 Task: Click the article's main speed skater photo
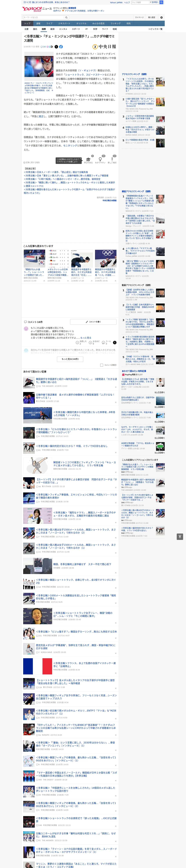tap(39, 67)
